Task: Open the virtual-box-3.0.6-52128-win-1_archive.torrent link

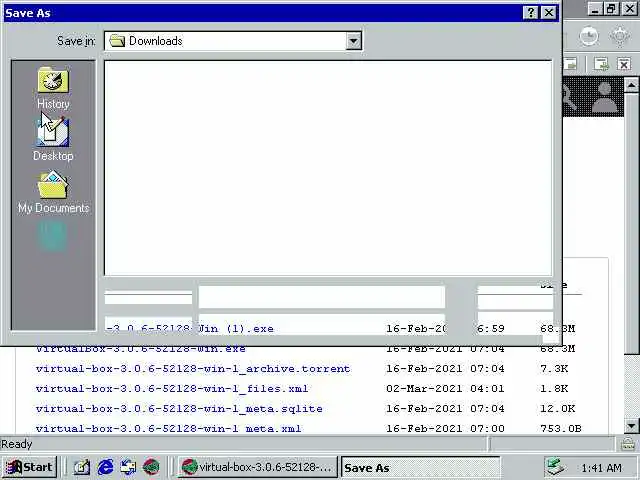Action: [x=193, y=369]
